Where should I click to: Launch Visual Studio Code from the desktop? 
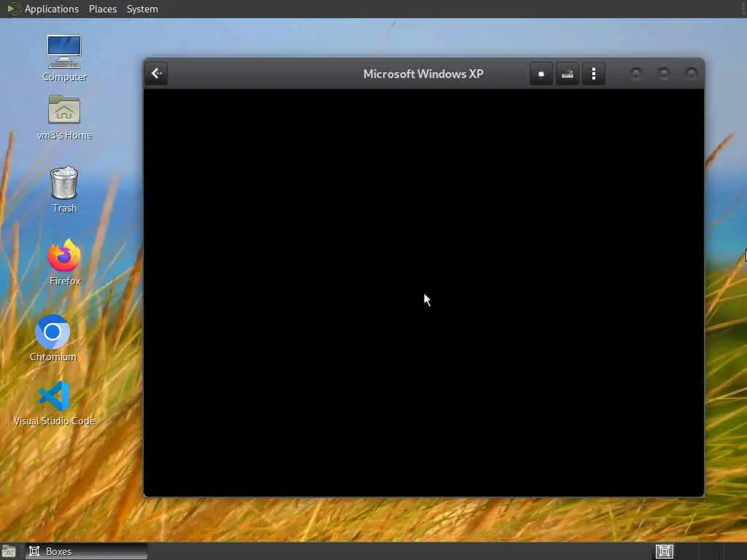54,403
